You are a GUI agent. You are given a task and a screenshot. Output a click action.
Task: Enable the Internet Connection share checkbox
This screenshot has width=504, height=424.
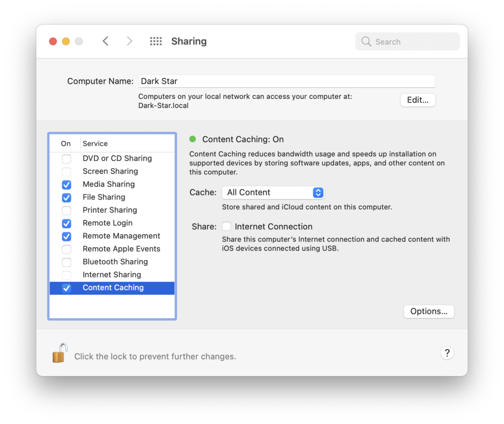(226, 227)
